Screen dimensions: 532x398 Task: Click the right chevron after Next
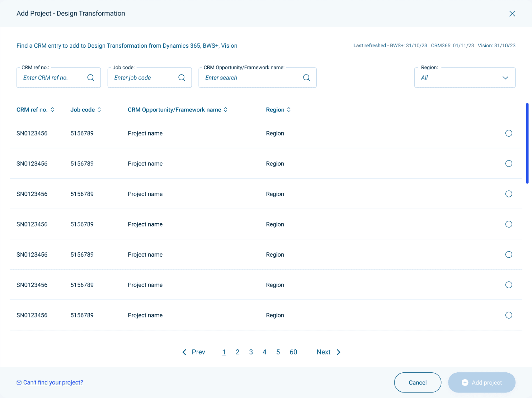pos(339,352)
